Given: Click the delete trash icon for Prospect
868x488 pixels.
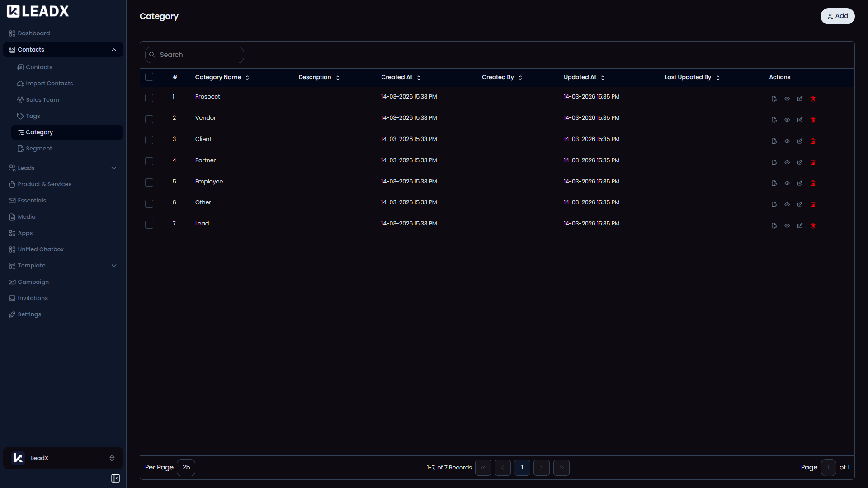Looking at the screenshot, I should pos(813,98).
